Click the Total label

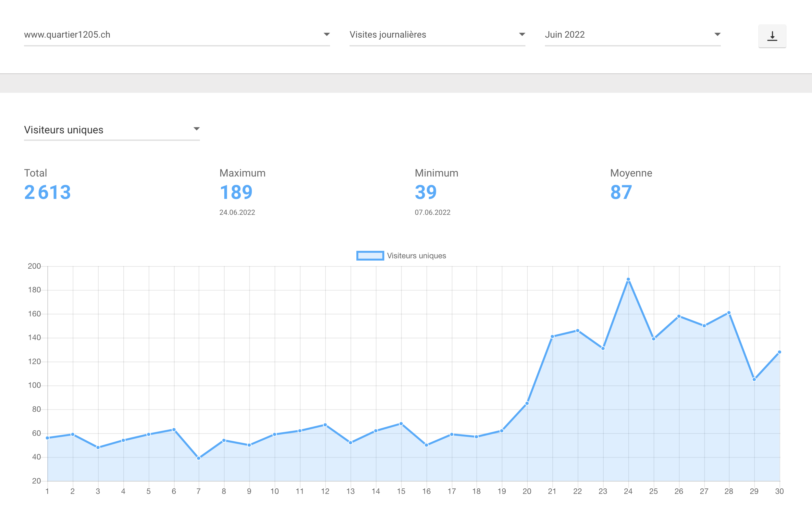[x=35, y=173]
